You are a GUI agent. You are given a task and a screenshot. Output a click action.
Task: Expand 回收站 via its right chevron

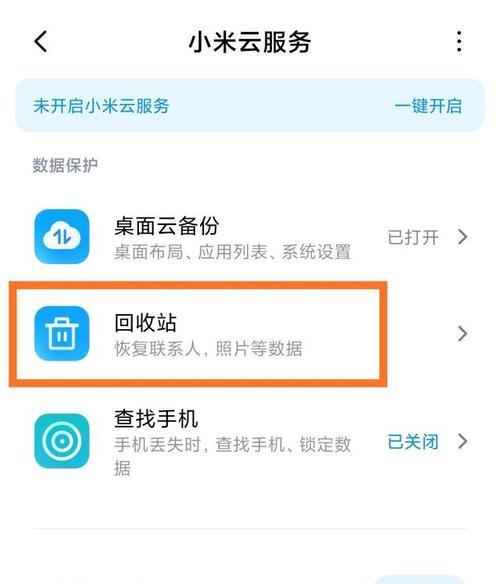[463, 334]
